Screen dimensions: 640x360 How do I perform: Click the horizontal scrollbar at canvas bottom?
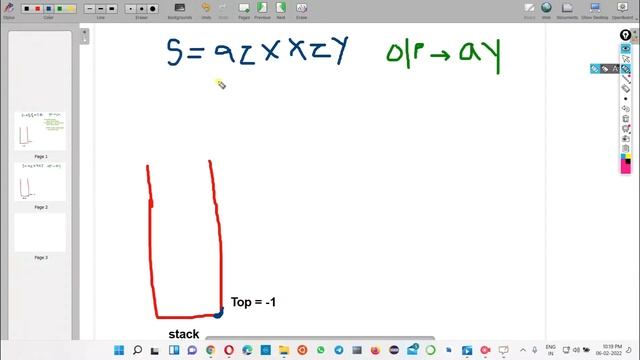(320, 338)
